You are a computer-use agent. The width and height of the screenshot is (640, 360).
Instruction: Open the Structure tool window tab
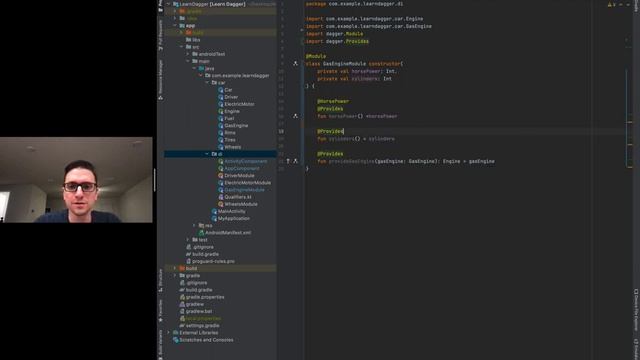(x=160, y=280)
